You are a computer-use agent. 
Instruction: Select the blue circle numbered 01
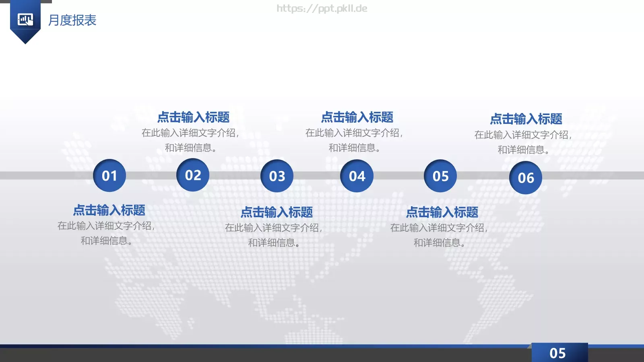(109, 175)
